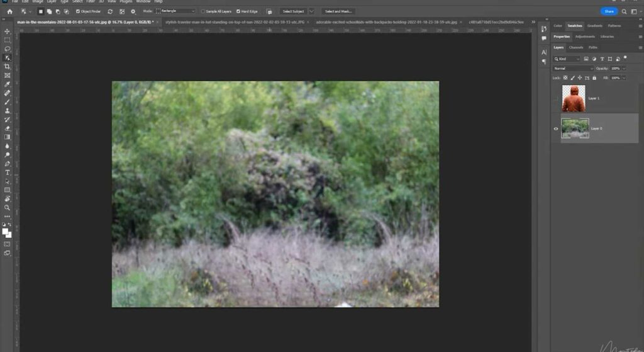Viewport: 644px width, 352px height.
Task: Open the Paragraph panel icon
Action: click(544, 62)
